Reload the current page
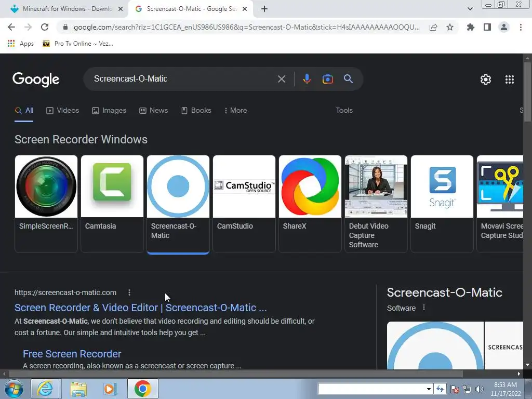 tap(45, 27)
